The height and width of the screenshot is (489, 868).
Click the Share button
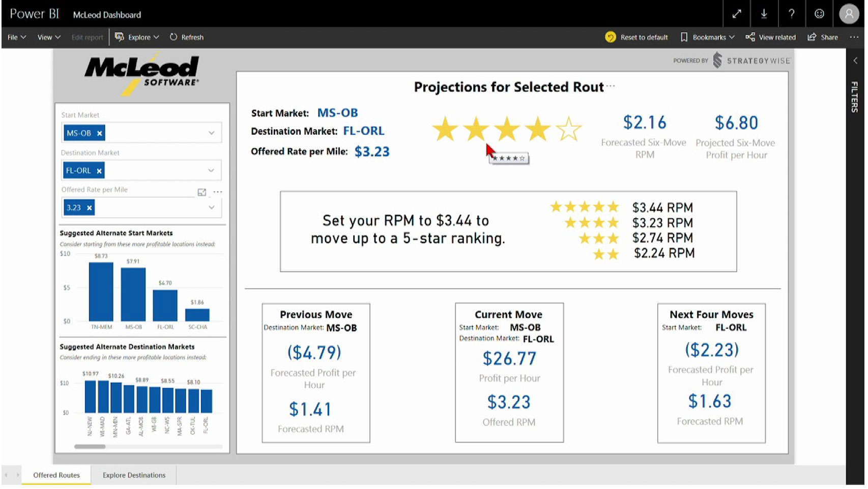823,37
